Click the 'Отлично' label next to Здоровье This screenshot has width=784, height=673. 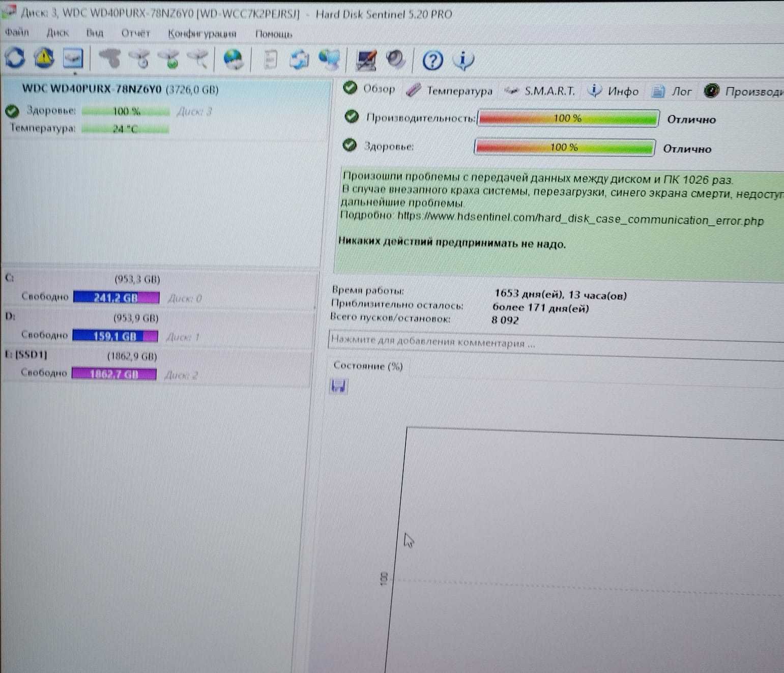tap(687, 149)
